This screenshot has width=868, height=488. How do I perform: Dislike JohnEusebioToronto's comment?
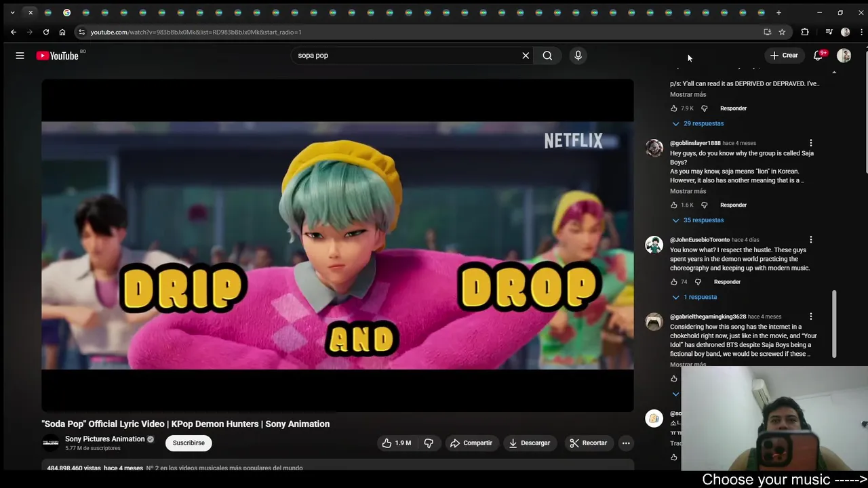(698, 282)
